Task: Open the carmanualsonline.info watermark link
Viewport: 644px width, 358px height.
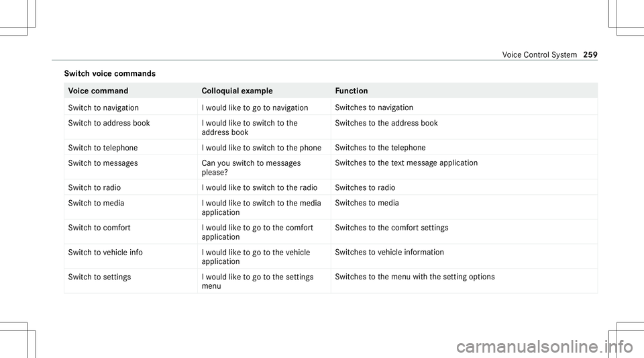Action: tap(545, 347)
